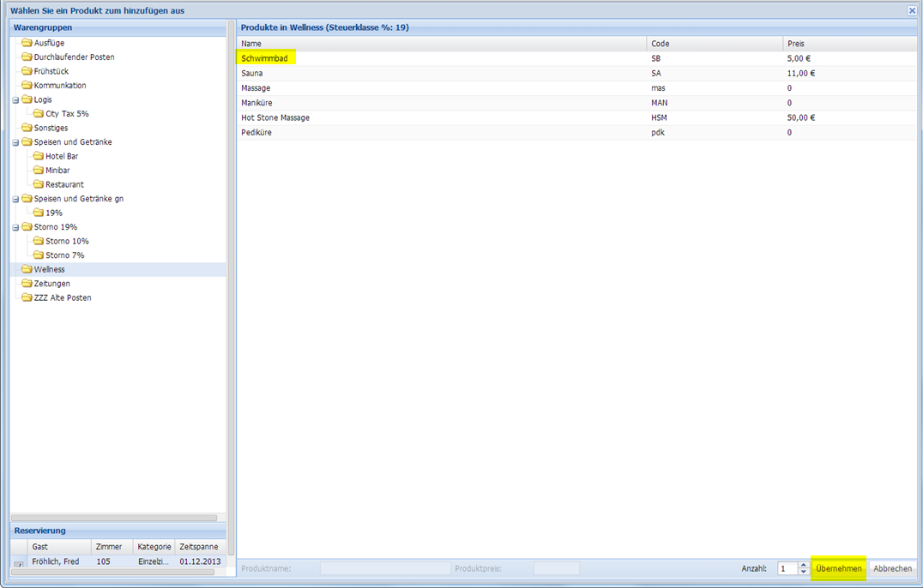This screenshot has height=588, width=923.
Task: Click the ZZZ Alte Posten folder icon
Action: (x=27, y=297)
